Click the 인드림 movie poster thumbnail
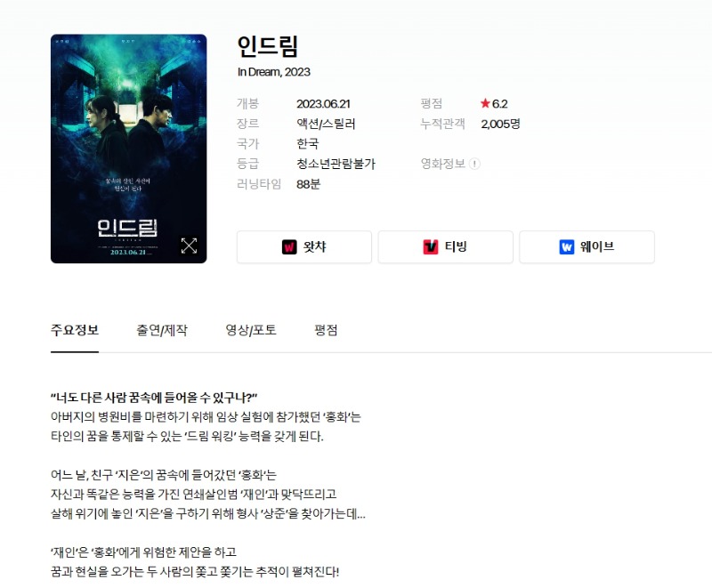Image resolution: width=712 pixels, height=588 pixels. (x=128, y=149)
